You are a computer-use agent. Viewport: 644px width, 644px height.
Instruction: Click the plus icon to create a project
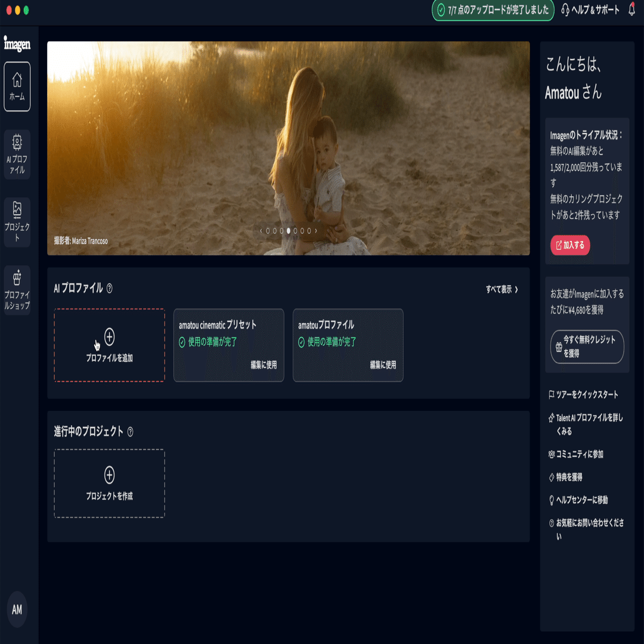click(109, 475)
